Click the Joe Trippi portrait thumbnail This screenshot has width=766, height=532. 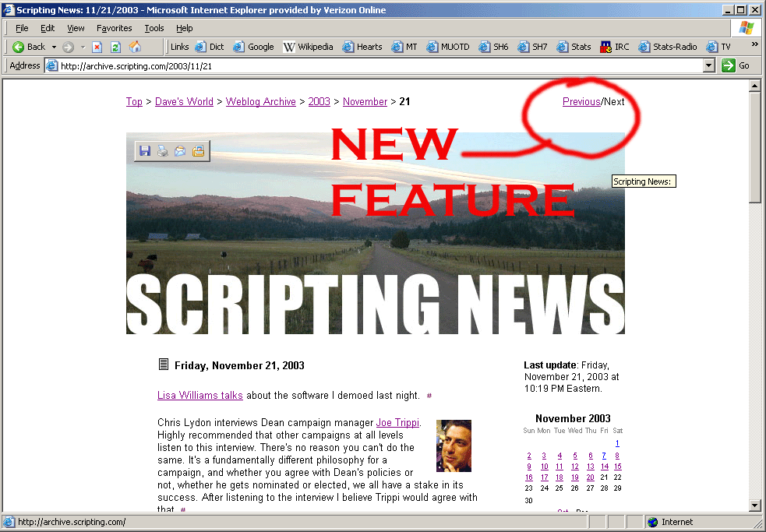tap(454, 446)
